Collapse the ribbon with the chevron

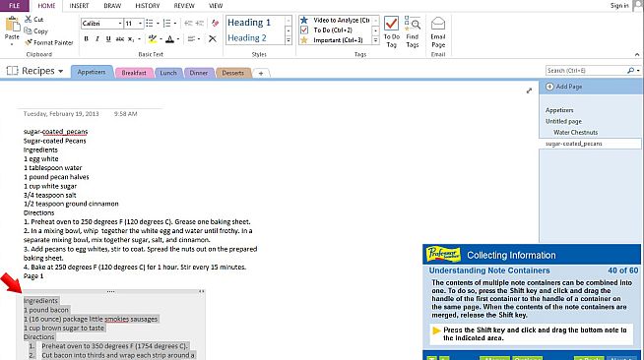point(637,54)
